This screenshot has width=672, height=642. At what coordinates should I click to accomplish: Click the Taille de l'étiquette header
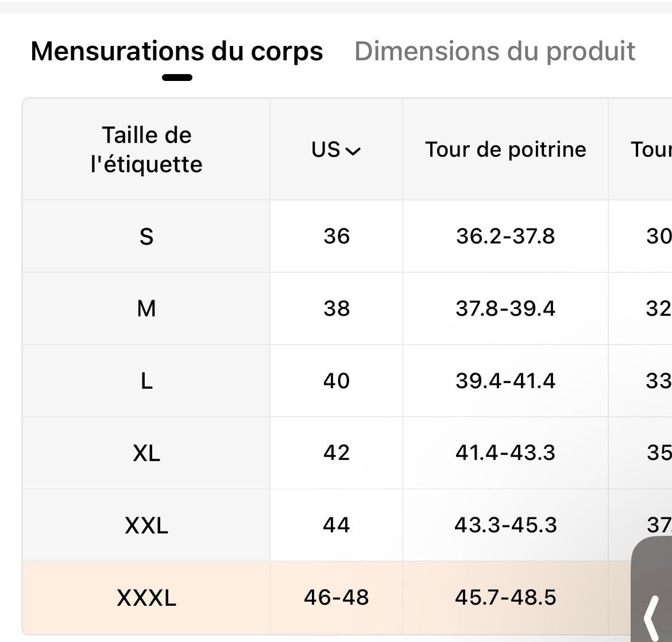[x=146, y=149]
